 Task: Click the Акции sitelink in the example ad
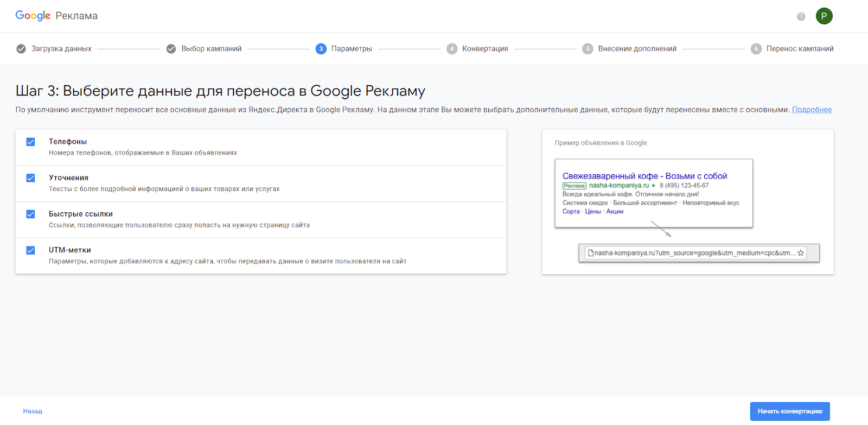(615, 212)
